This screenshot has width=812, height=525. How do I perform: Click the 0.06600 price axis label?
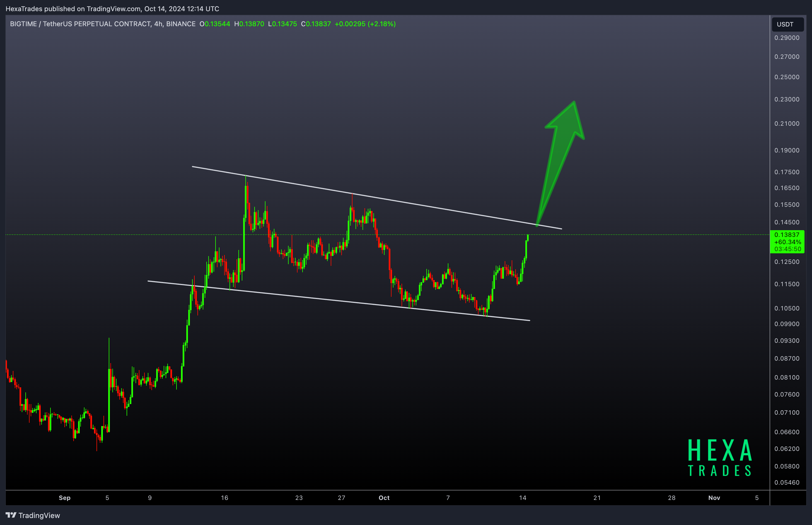tap(787, 432)
